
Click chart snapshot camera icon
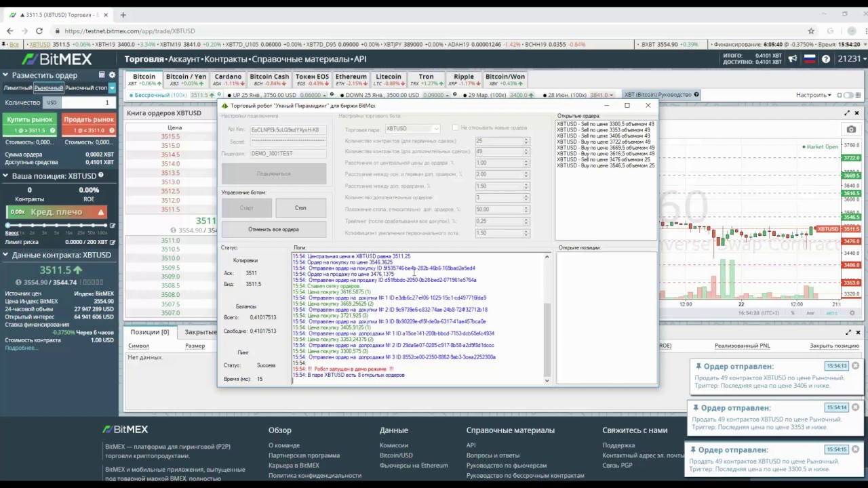[x=851, y=129]
